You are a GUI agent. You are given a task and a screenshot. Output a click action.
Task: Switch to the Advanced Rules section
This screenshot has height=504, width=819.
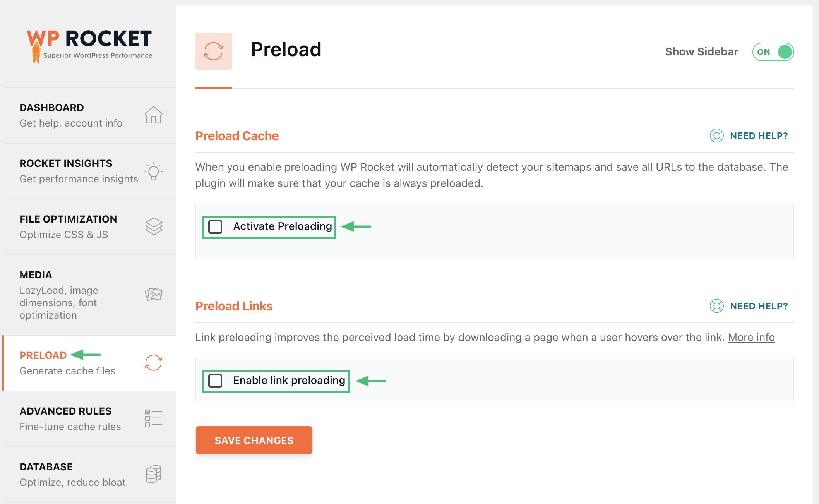coord(65,411)
